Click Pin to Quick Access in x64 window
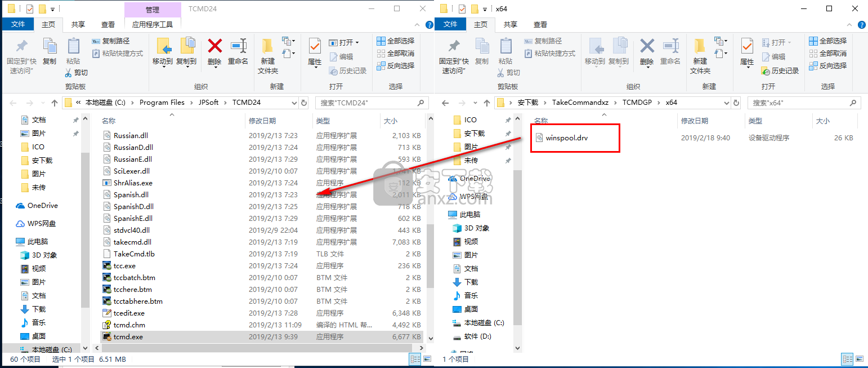 click(x=454, y=56)
